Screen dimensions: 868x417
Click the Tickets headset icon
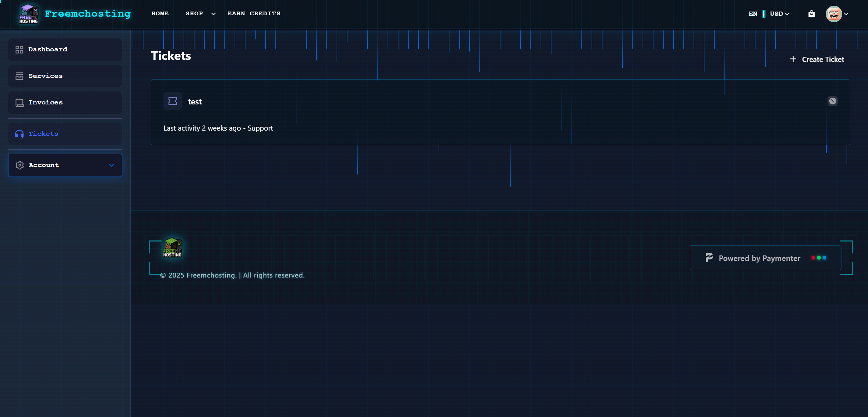19,134
